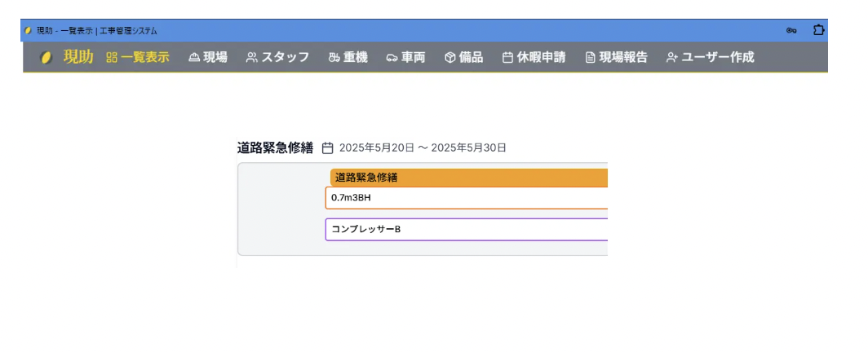Click the grid icon beside 一覧表示
This screenshot has height=352, width=868.
click(x=112, y=58)
